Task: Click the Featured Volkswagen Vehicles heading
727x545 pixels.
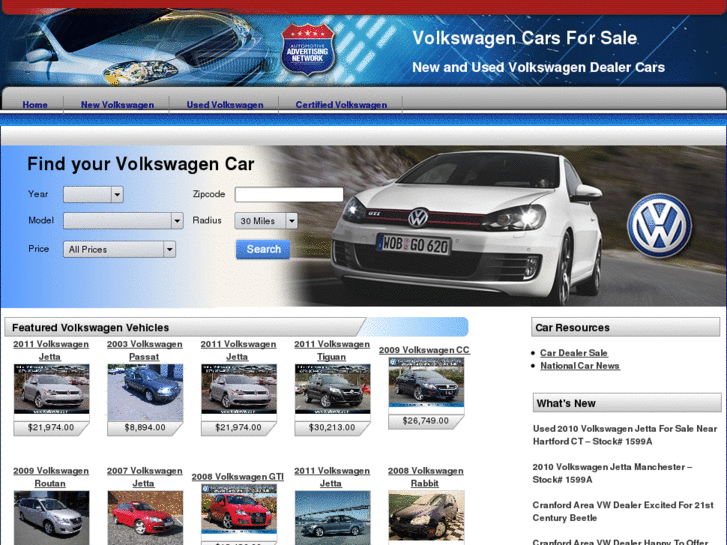Action: pos(90,328)
